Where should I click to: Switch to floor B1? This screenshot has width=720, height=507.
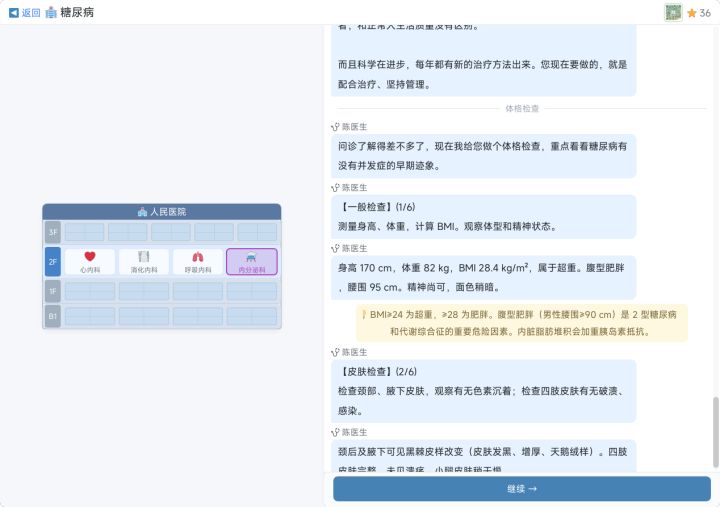53,316
